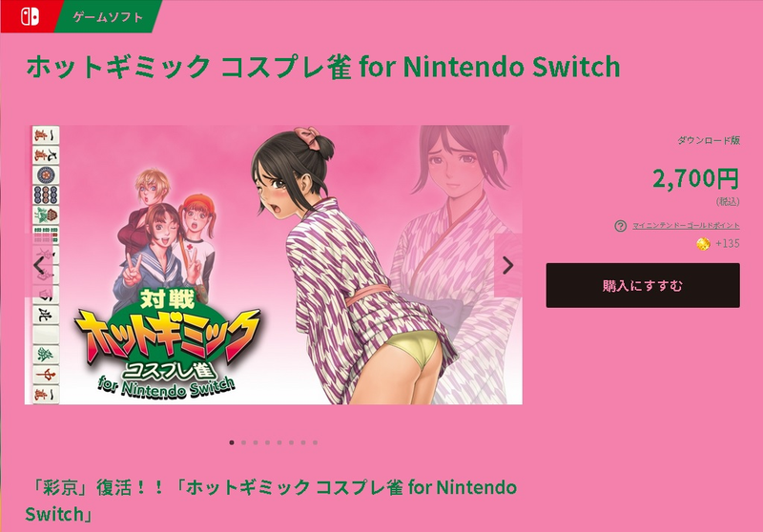Go to the sixth carousel slide dot
Image resolution: width=763 pixels, height=532 pixels.
point(291,442)
